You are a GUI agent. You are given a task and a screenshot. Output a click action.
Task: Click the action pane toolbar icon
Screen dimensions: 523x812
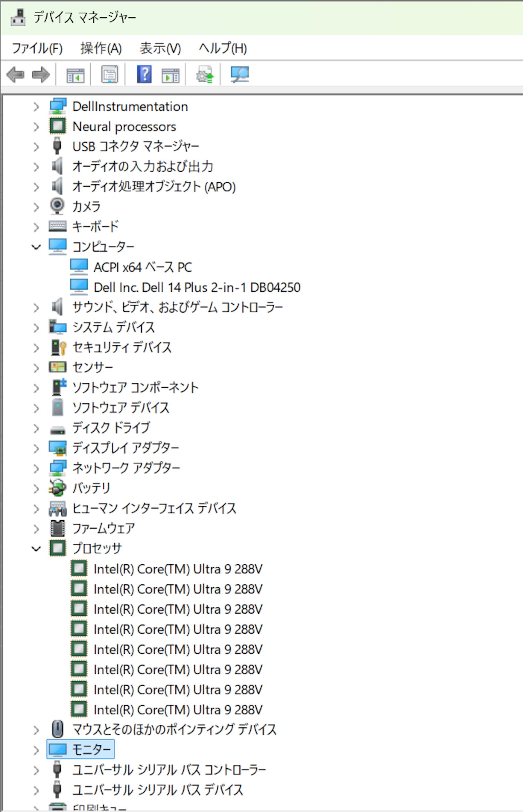[170, 74]
